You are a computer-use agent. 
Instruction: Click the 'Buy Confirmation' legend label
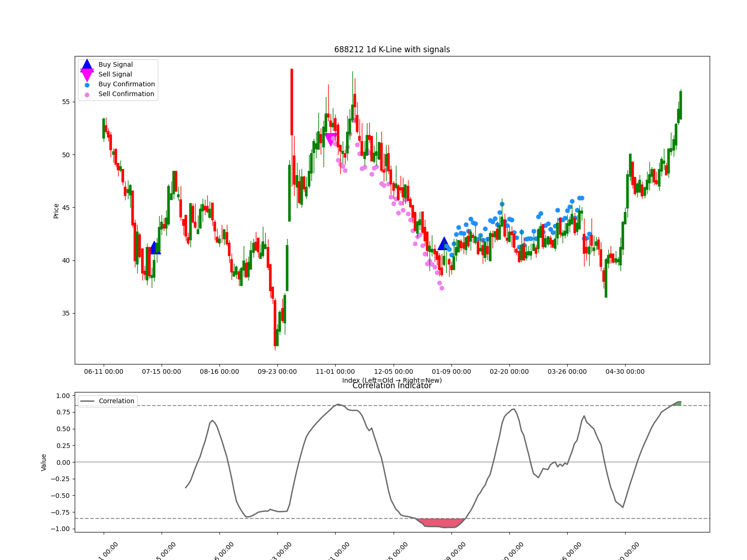pyautogui.click(x=127, y=84)
